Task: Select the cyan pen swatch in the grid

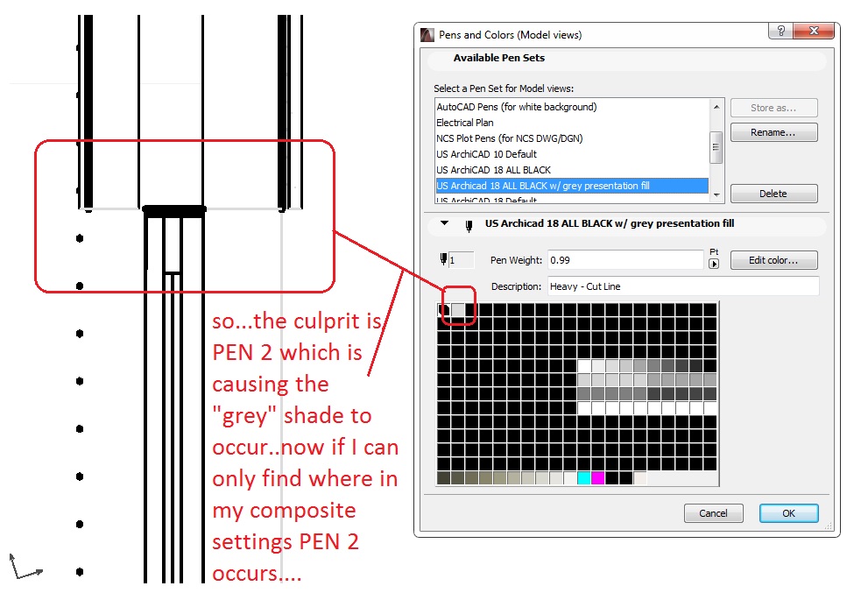Action: (x=584, y=477)
